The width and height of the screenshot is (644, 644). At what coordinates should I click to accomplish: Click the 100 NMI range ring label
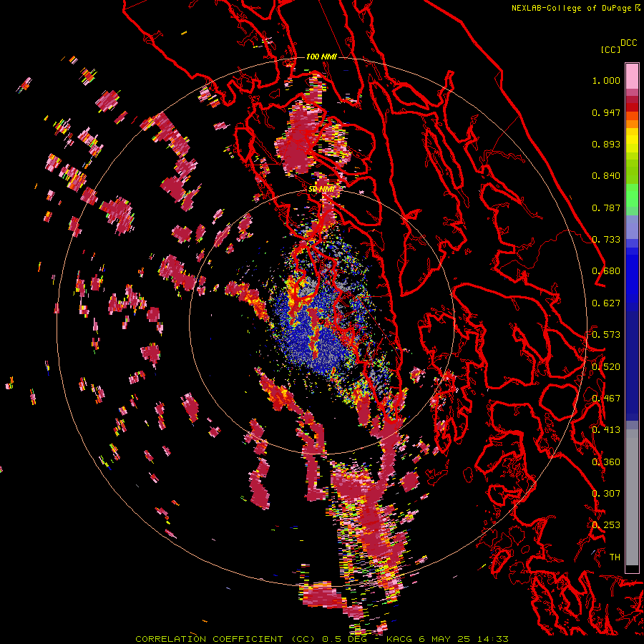321,57
